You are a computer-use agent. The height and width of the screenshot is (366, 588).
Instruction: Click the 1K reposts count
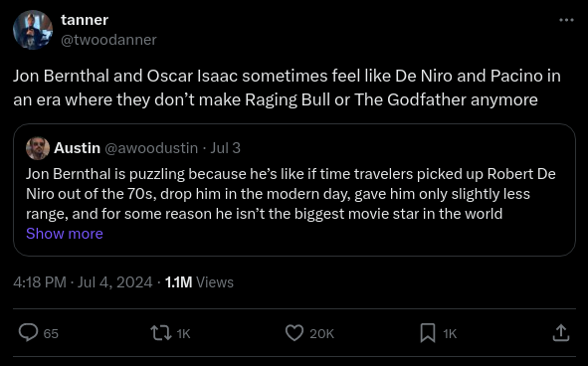pyautogui.click(x=183, y=334)
